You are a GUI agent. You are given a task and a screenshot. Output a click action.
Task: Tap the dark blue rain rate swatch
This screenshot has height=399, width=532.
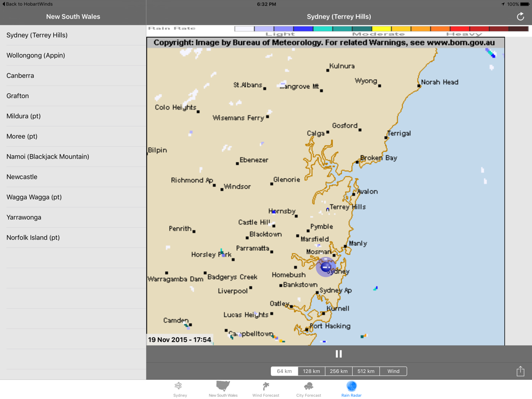303,29
